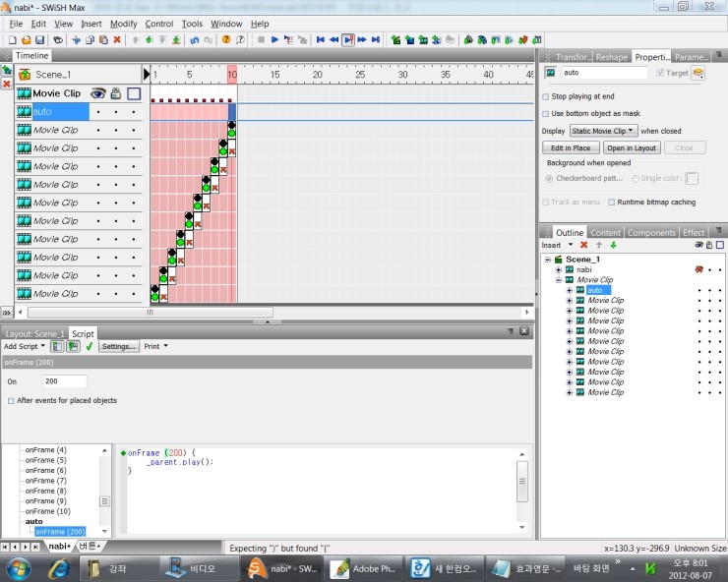Click the Cut toolbar icon
This screenshot has width=728, height=582.
pos(76,40)
